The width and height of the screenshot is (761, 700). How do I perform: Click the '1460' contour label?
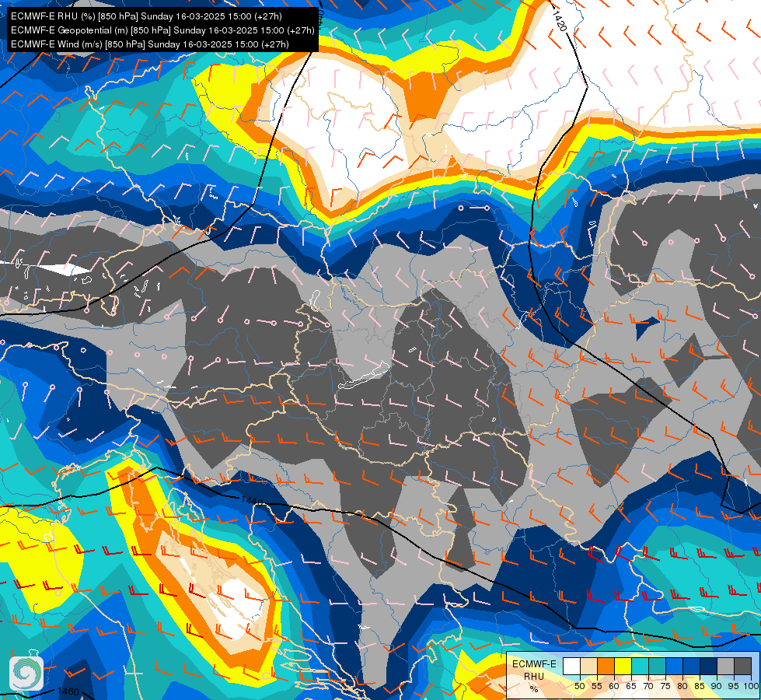click(68, 691)
